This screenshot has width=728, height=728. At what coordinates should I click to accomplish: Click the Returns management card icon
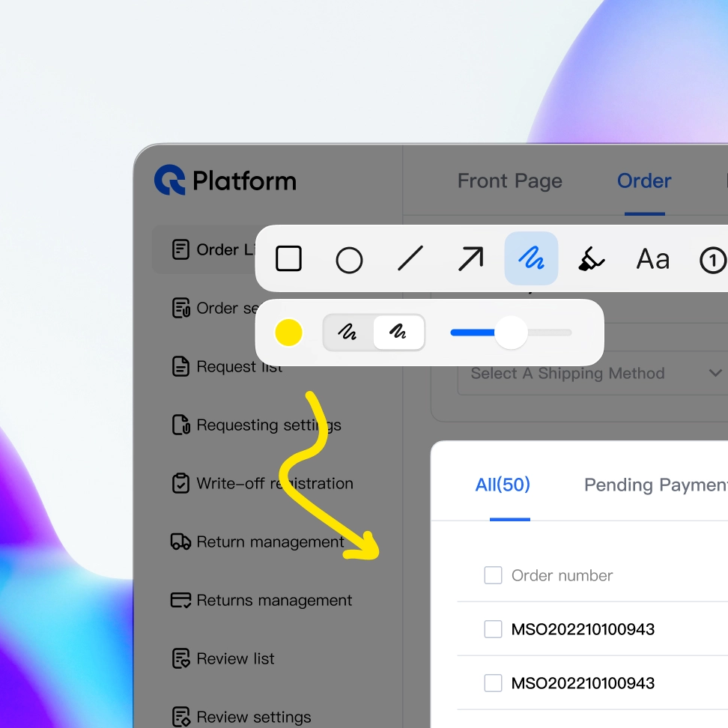(181, 601)
